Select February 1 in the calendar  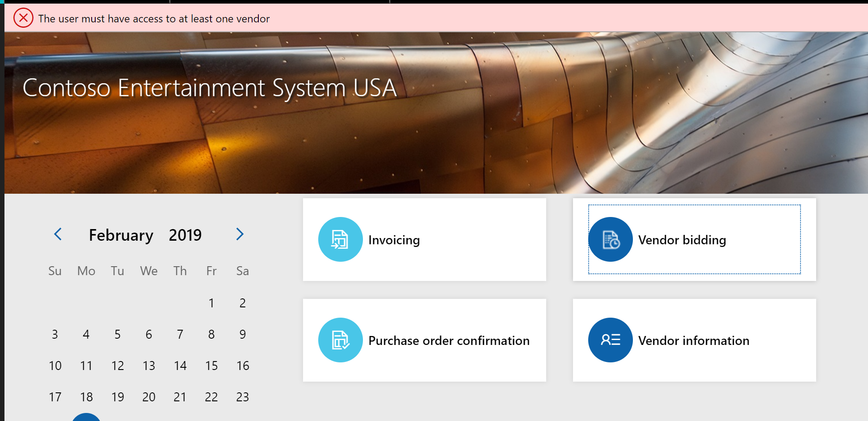[x=211, y=303]
